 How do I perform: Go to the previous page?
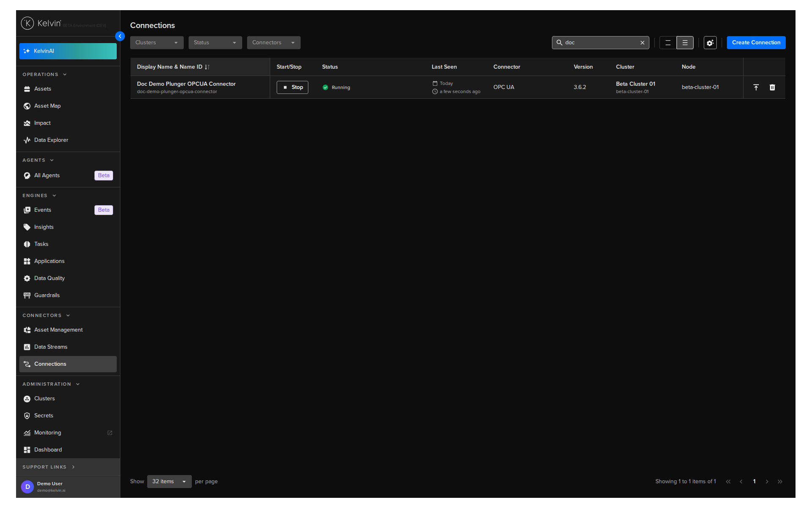tap(741, 482)
